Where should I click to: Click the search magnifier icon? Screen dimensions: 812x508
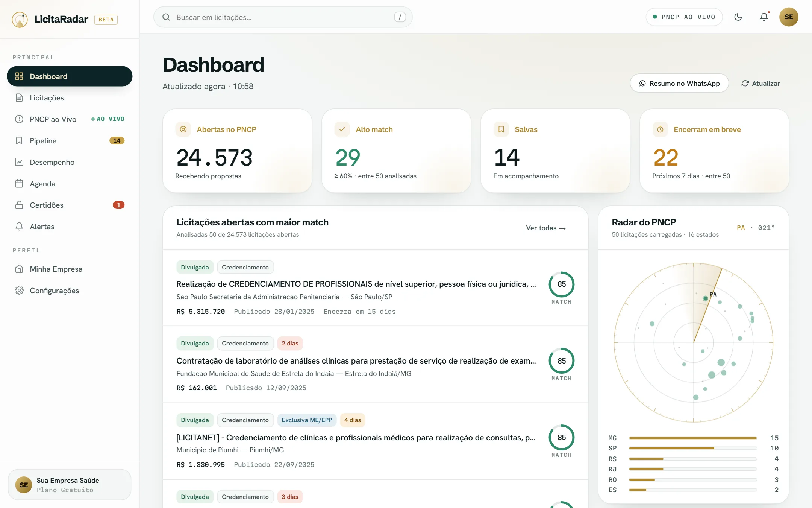(x=166, y=17)
